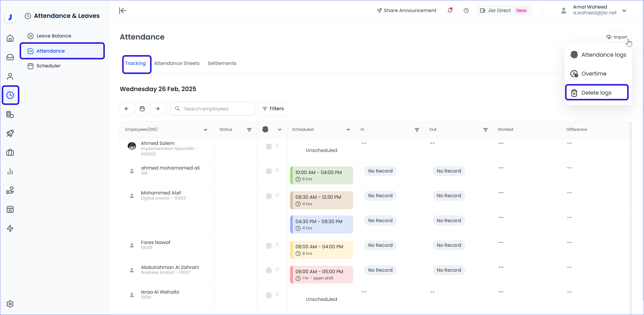The height and width of the screenshot is (315, 644).
Task: Open the analytics bar chart icon
Action: pos(10,172)
